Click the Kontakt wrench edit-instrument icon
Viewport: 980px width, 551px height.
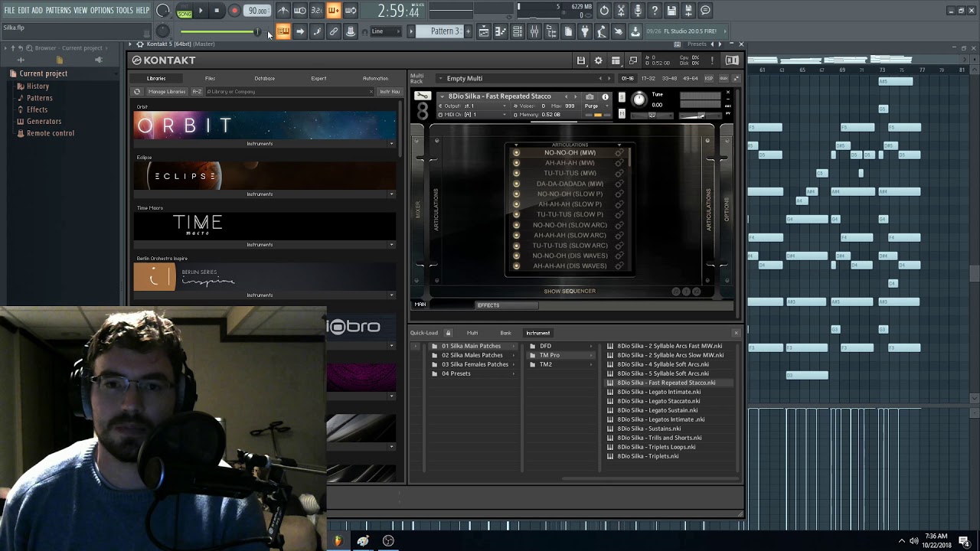click(x=422, y=96)
